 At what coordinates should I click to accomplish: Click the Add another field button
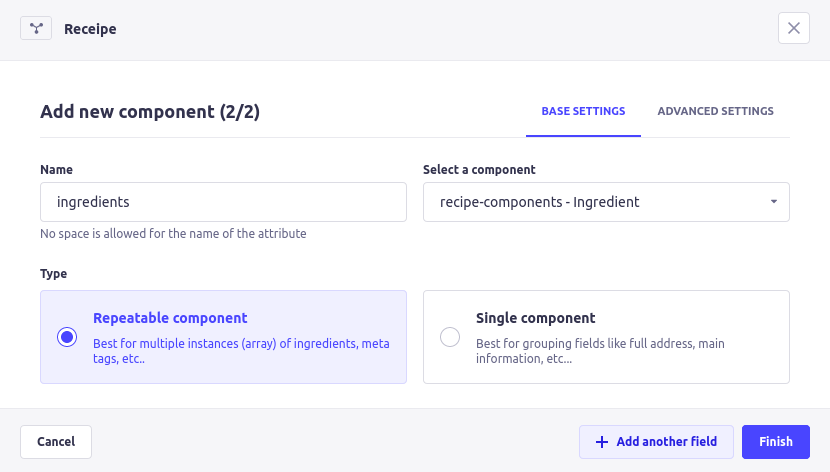(656, 442)
